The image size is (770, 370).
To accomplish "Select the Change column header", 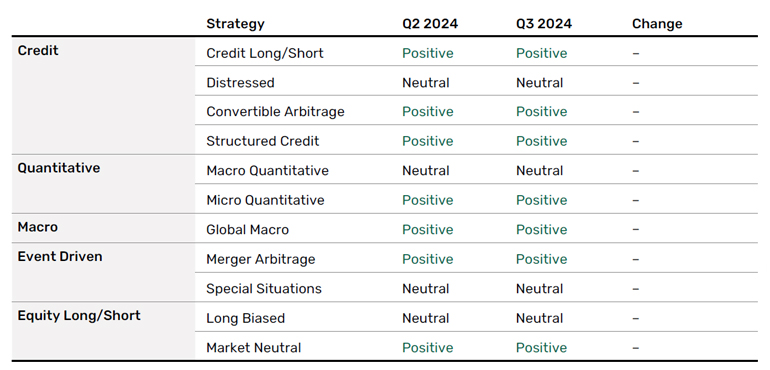I will coord(657,24).
